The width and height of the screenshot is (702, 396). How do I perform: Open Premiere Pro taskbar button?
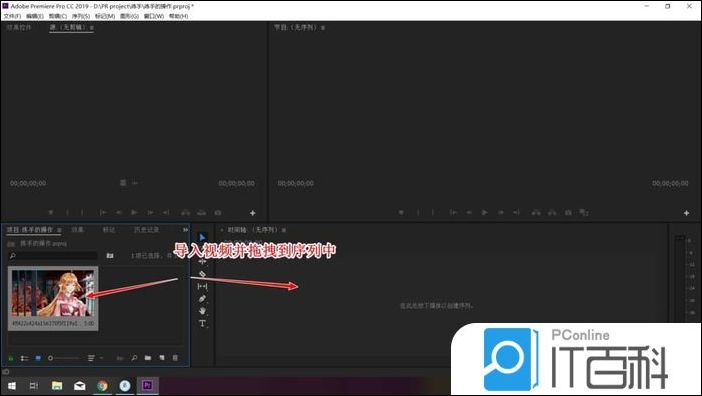tap(147, 385)
